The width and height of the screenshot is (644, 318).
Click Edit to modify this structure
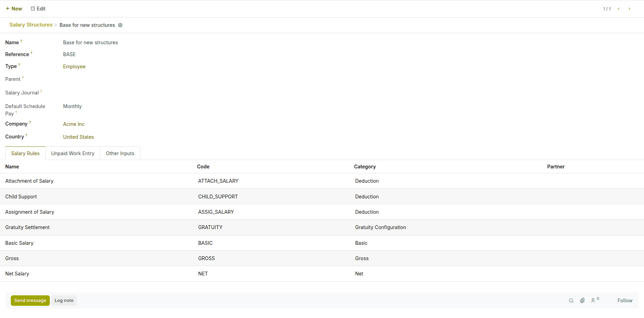38,8
